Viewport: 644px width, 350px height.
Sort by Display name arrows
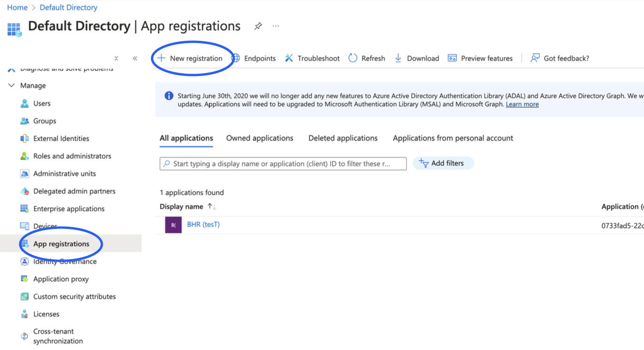(212, 206)
